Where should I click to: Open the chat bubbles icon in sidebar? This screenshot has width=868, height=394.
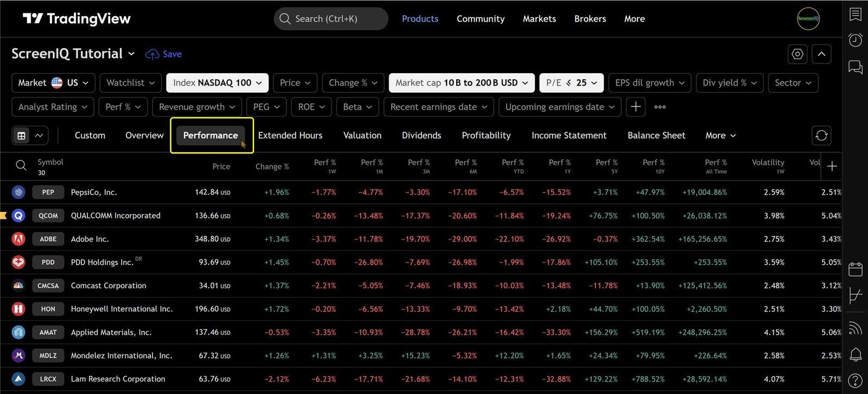(x=856, y=67)
